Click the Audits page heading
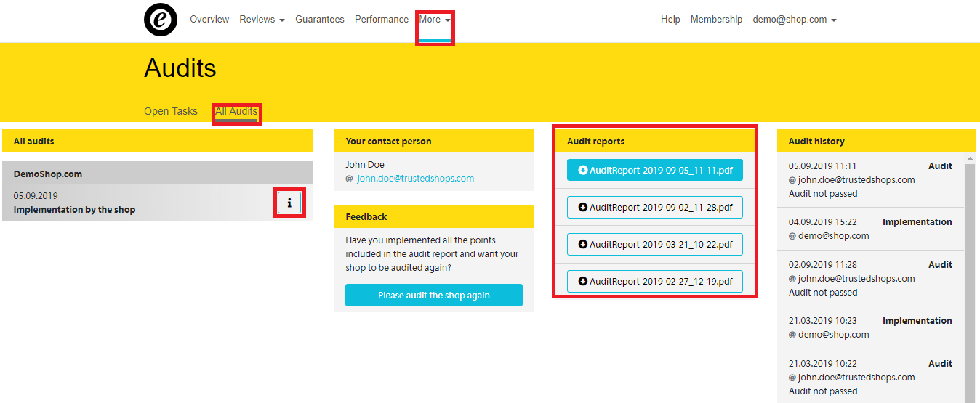 click(x=180, y=68)
